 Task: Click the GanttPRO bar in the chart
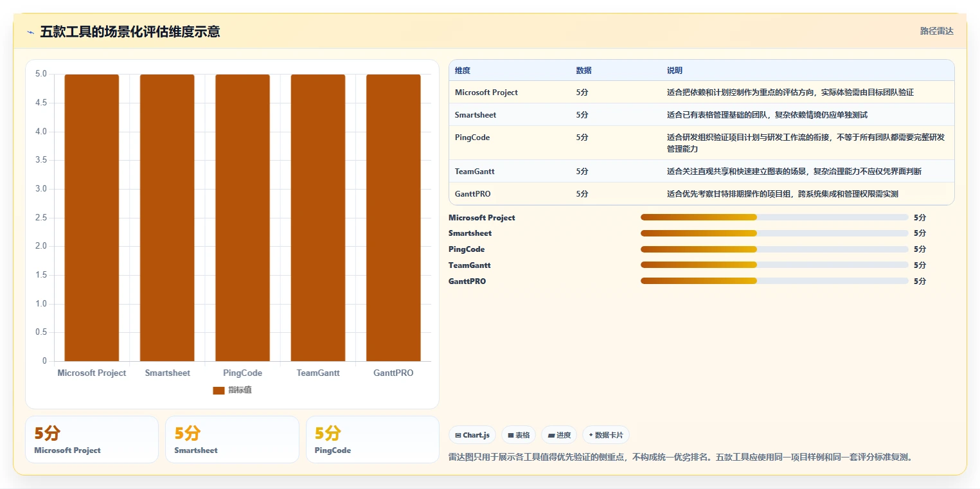tap(393, 217)
